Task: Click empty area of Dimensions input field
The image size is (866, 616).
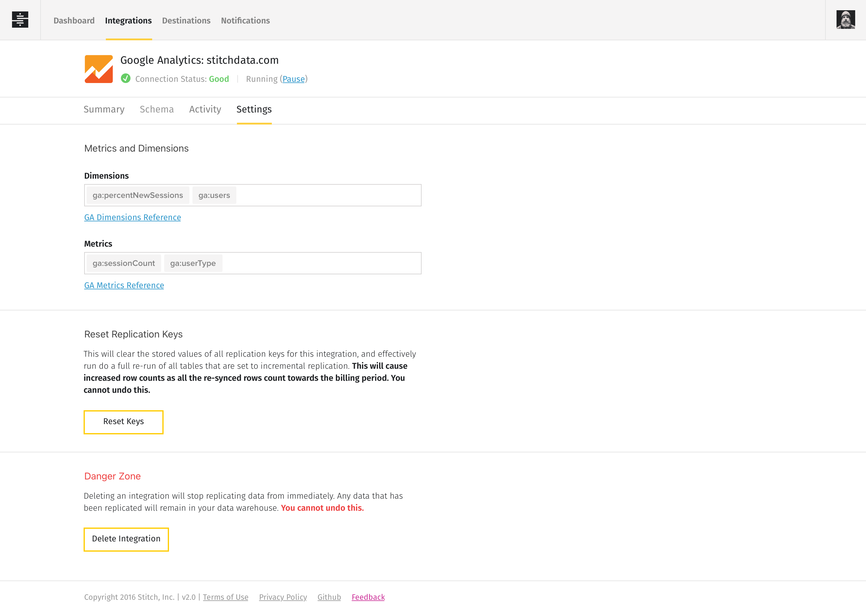Action: click(x=328, y=195)
